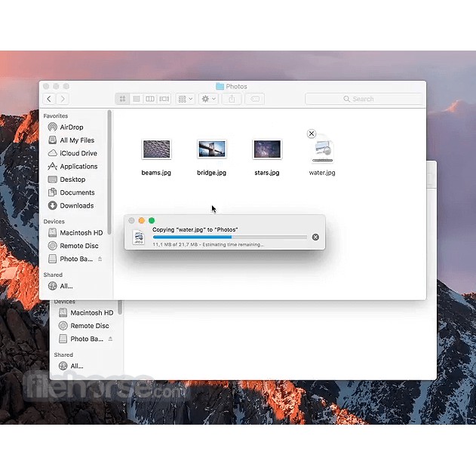Switch to column view
Viewport: 476px width, 476px height.
click(x=150, y=99)
